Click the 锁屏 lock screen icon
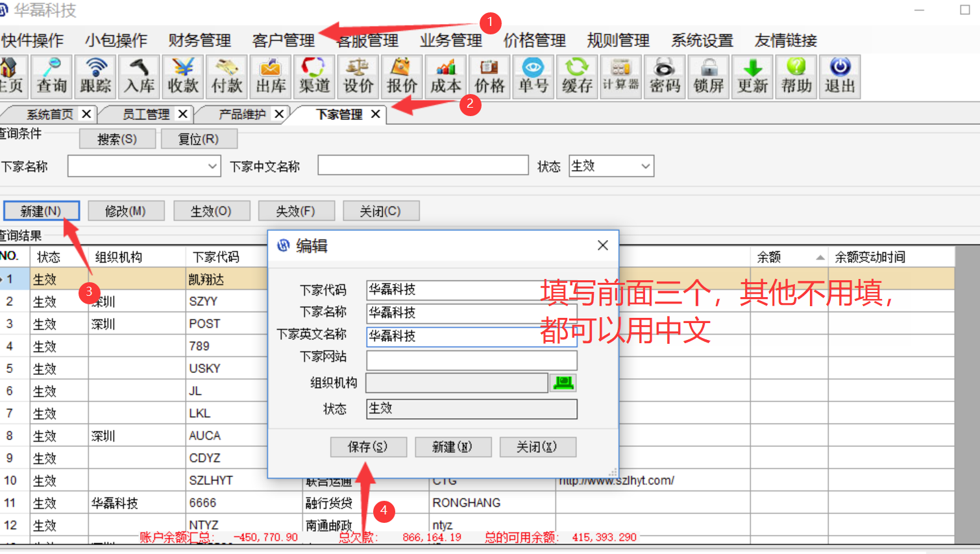Viewport: 980px width, 554px height. pos(709,77)
